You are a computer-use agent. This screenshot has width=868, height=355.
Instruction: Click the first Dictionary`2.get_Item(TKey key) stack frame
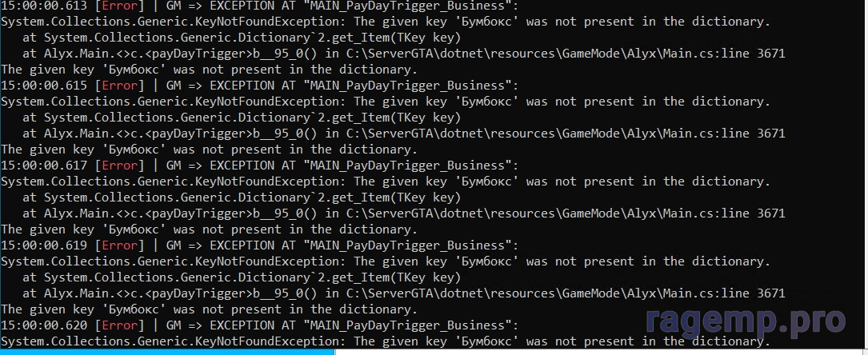click(253, 38)
